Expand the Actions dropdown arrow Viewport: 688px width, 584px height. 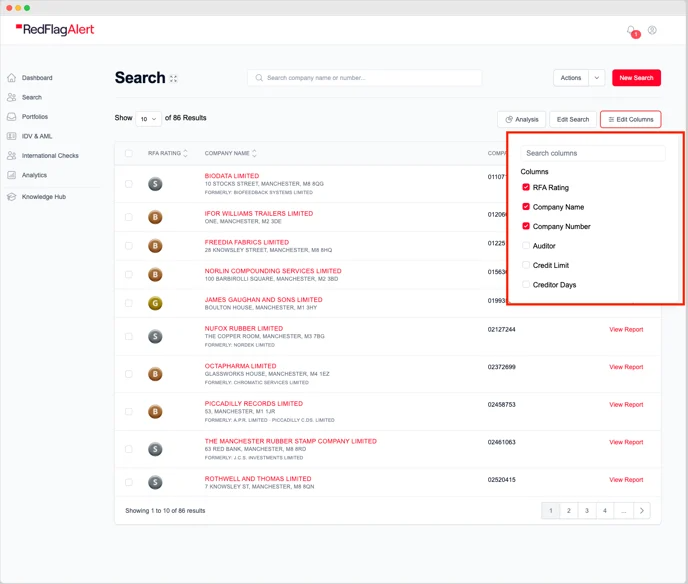coord(597,78)
